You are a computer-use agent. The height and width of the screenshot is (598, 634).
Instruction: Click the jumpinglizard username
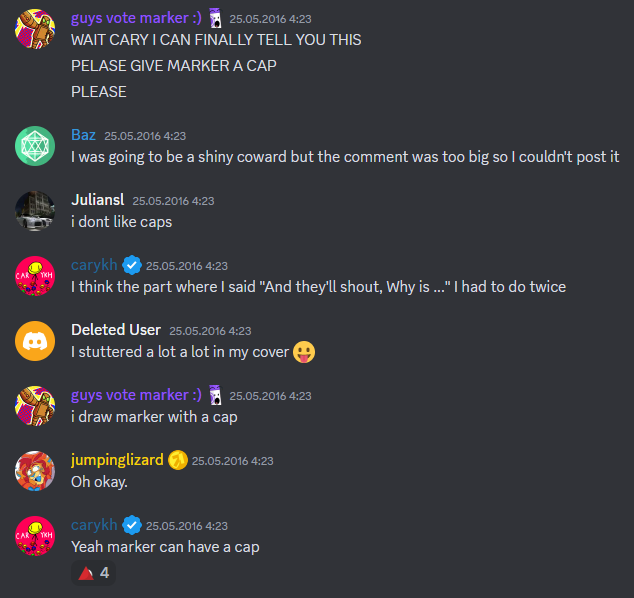(117, 460)
